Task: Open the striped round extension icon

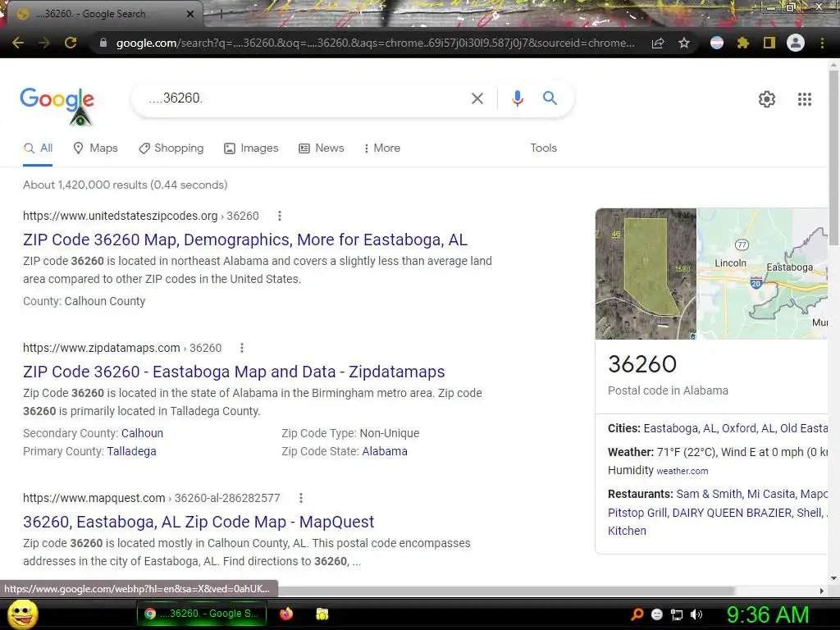Action: point(717,43)
